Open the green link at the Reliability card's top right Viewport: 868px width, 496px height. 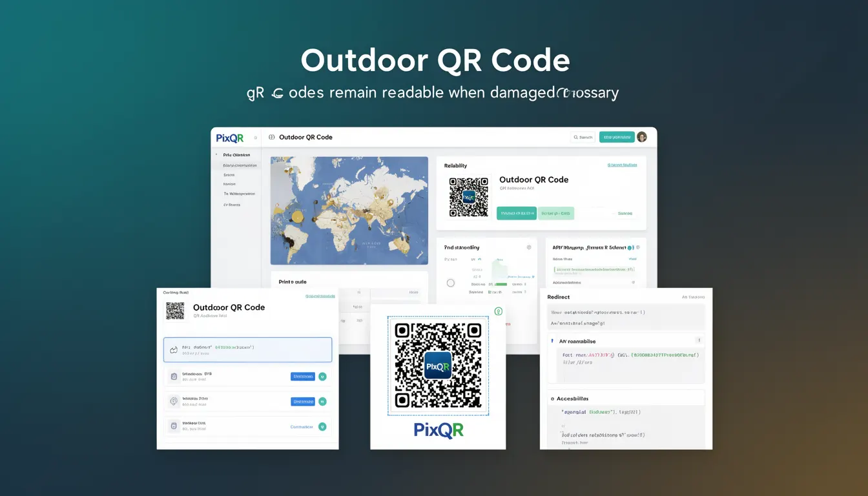pos(622,165)
